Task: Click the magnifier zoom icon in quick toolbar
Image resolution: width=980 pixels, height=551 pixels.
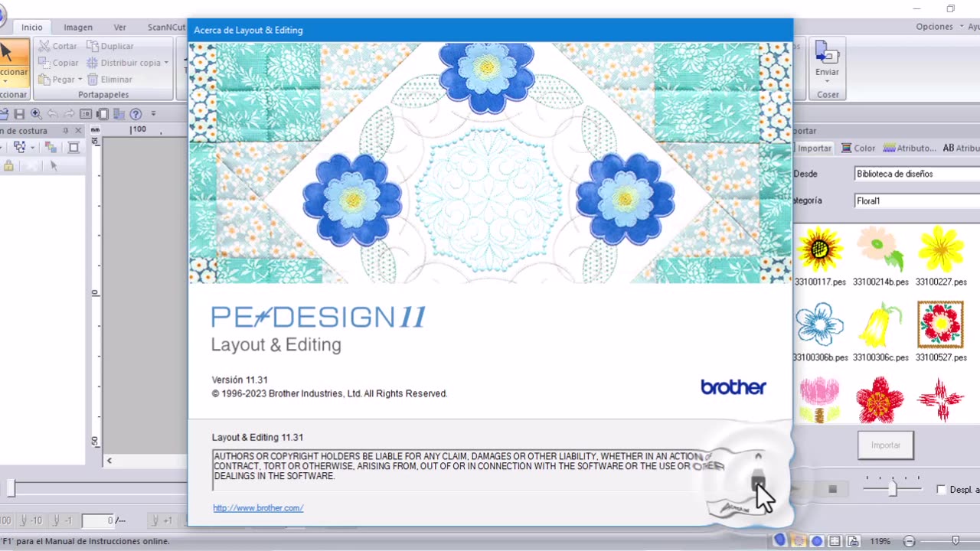Action: [x=36, y=114]
